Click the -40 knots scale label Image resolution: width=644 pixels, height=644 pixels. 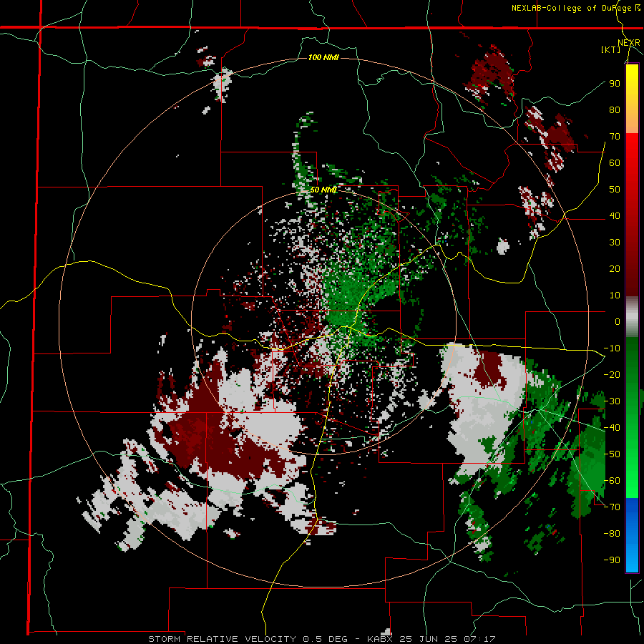pyautogui.click(x=612, y=428)
